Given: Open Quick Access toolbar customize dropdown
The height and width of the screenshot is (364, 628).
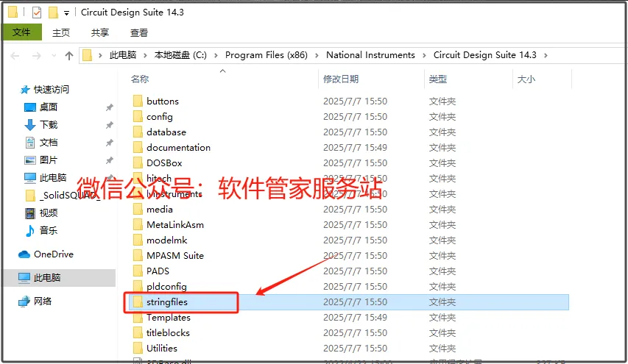Looking at the screenshot, I should [66, 13].
